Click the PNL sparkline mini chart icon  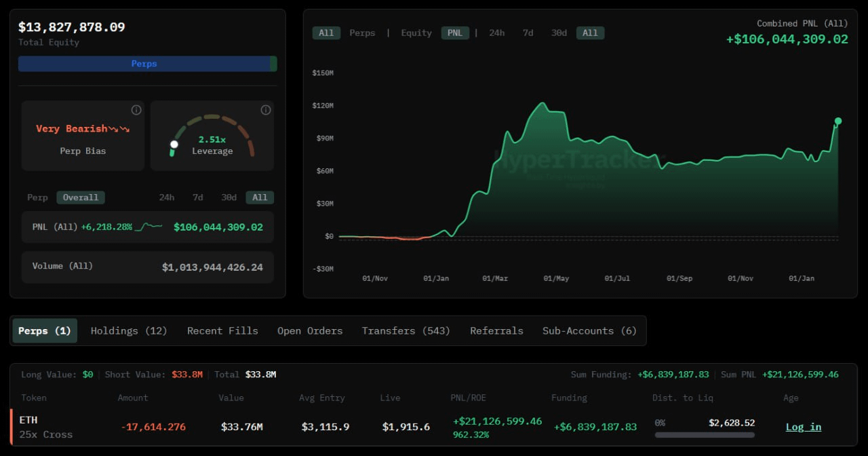point(149,227)
